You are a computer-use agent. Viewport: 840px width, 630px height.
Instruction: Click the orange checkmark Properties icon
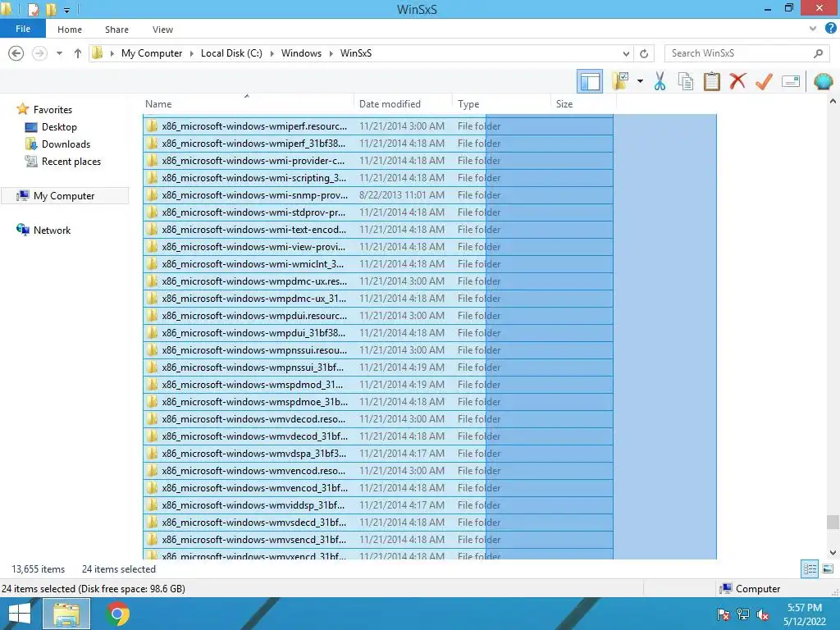click(x=764, y=81)
